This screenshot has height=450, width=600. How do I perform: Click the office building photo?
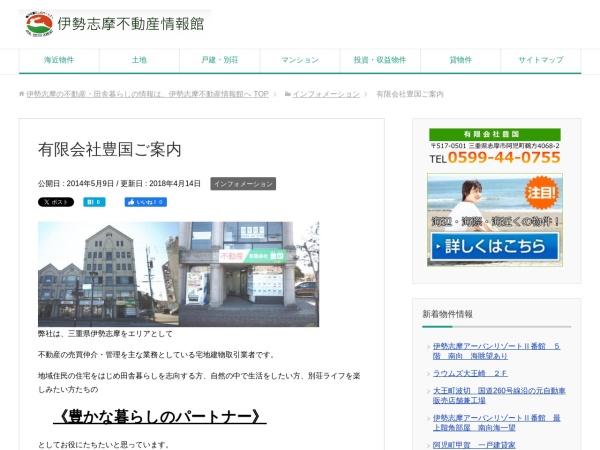coord(178,274)
